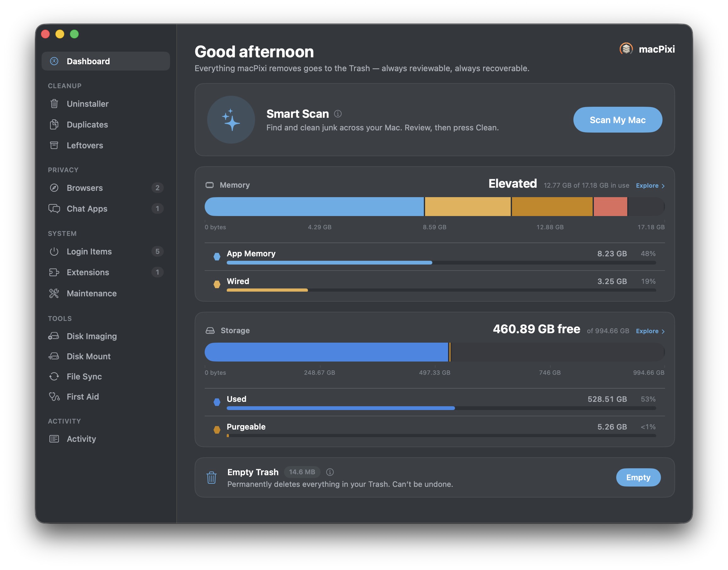Expand Storage Explore chevron arrow
The width and height of the screenshot is (728, 570).
click(x=663, y=331)
